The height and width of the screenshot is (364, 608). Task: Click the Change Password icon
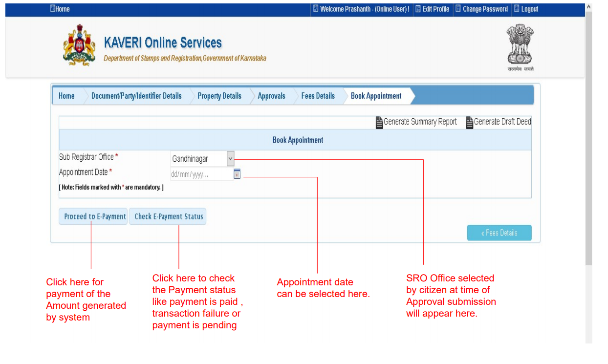coord(458,8)
